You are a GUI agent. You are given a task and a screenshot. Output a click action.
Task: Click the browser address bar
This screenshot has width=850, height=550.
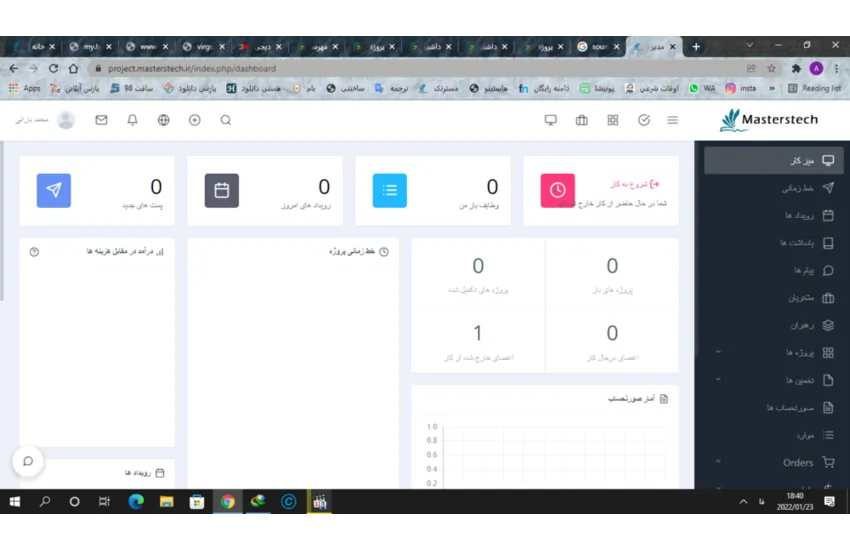400,68
